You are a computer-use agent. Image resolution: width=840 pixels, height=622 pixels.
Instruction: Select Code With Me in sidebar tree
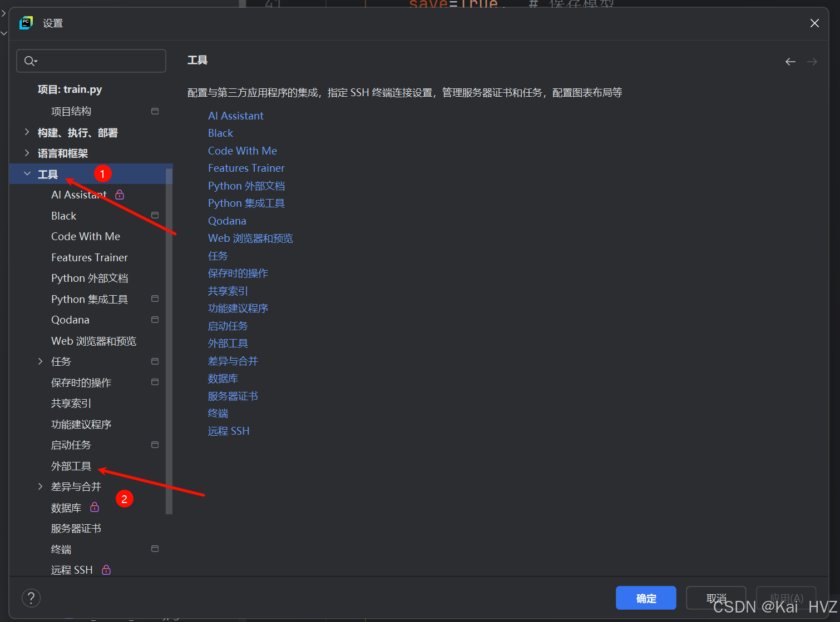click(86, 236)
